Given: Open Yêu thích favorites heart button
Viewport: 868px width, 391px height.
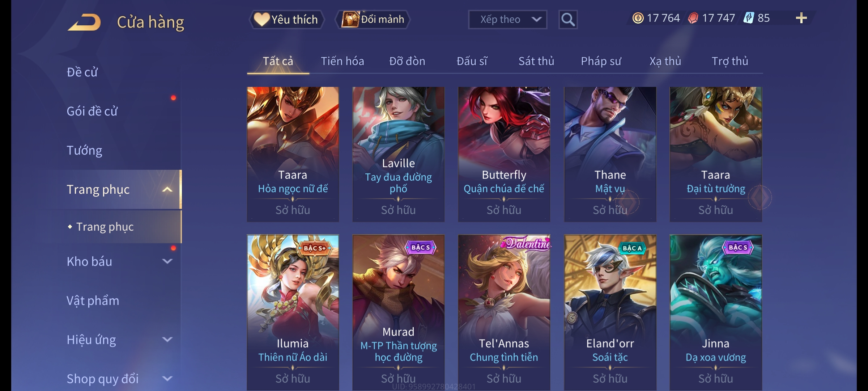Looking at the screenshot, I should click(x=286, y=20).
